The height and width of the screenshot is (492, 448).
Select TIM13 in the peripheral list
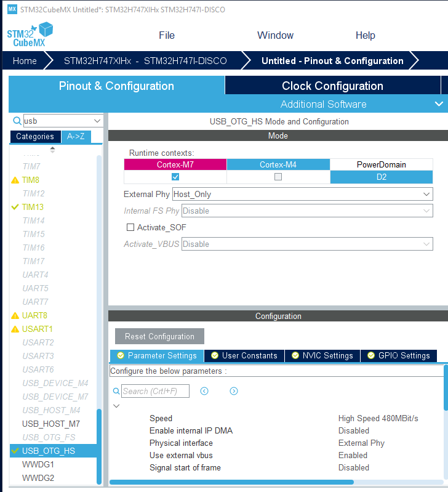(33, 207)
